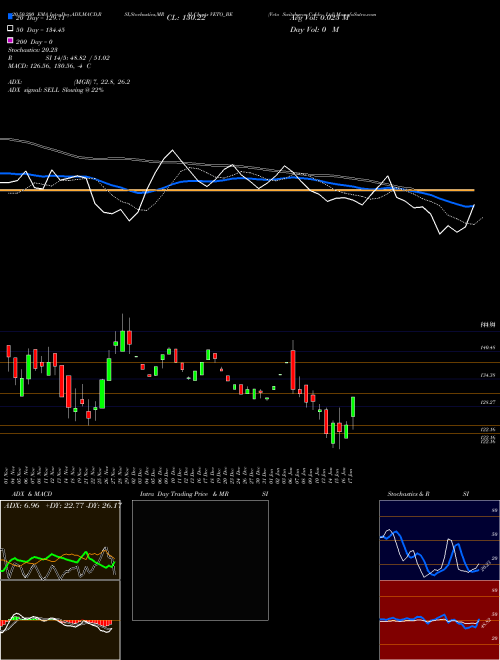Click the Intra Day Trading Price & MRSI title
500x660 pixels.
204,494
